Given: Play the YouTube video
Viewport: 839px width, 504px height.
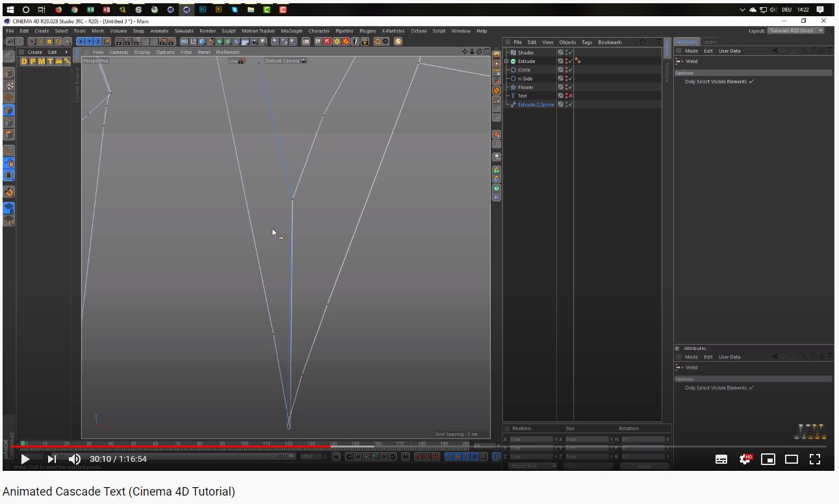Looking at the screenshot, I should tap(25, 459).
